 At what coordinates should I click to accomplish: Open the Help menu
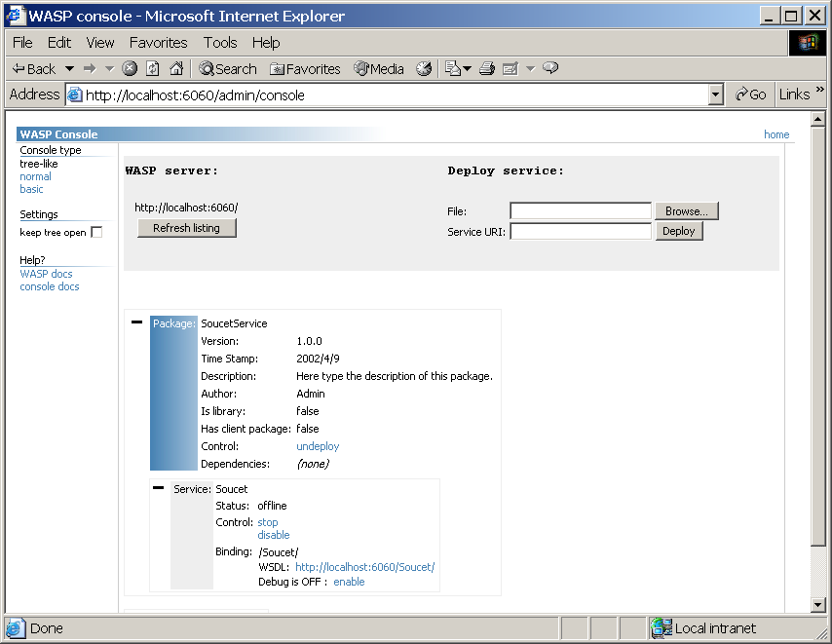(x=266, y=43)
